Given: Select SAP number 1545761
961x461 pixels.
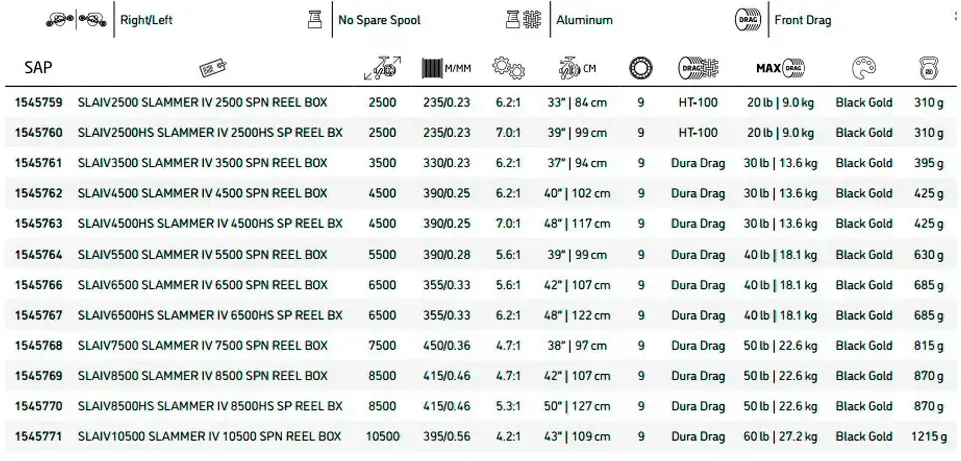Looking at the screenshot, I should [39, 163].
